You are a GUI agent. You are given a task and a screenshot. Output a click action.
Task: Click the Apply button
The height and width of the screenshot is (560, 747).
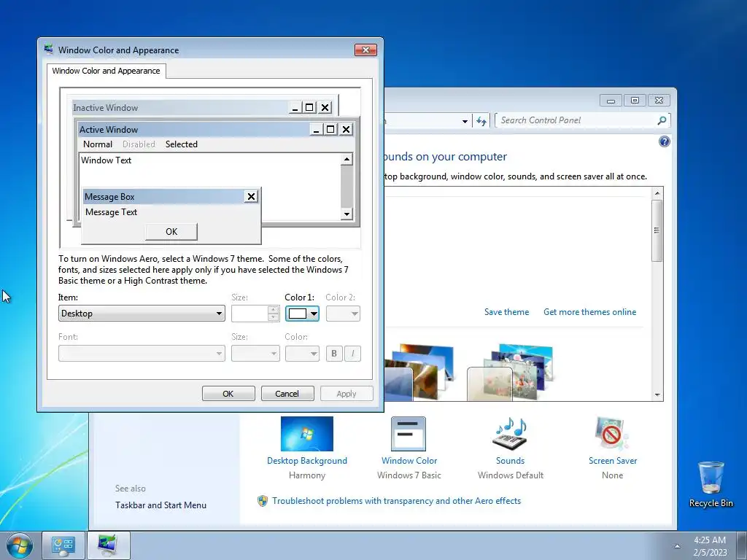click(347, 394)
